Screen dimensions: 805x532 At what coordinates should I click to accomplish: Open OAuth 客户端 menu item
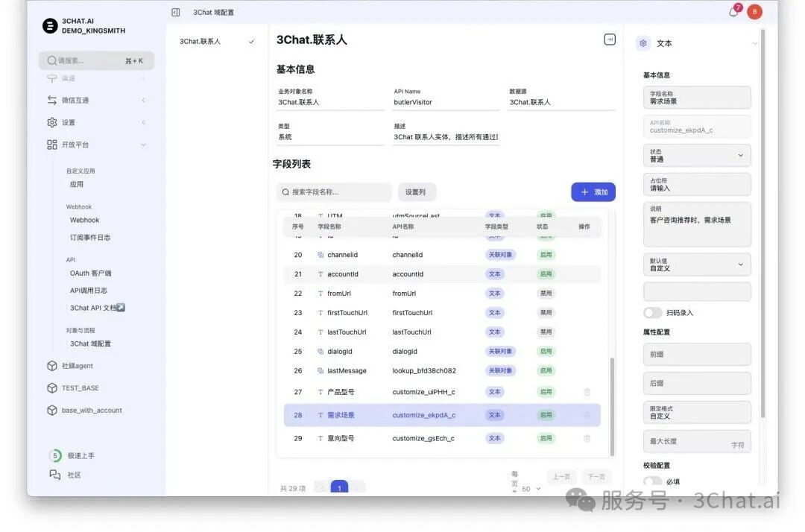[90, 273]
